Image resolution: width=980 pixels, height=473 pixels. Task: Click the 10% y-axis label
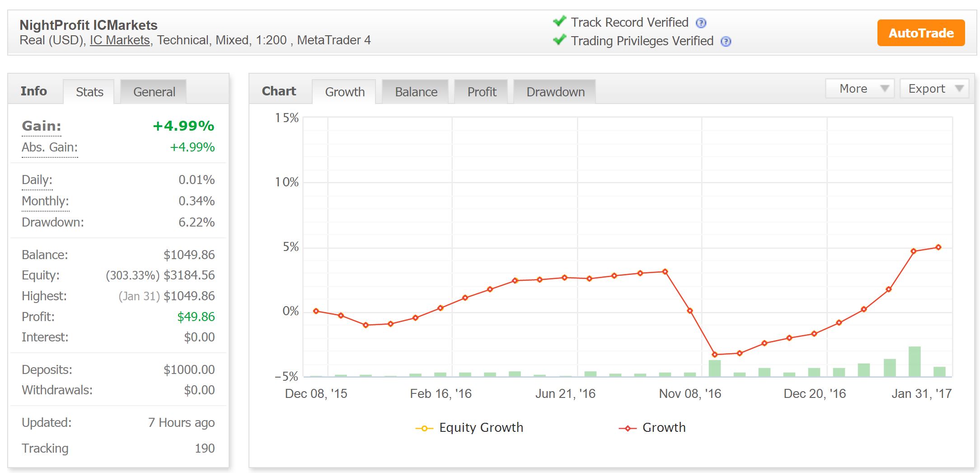click(x=287, y=182)
